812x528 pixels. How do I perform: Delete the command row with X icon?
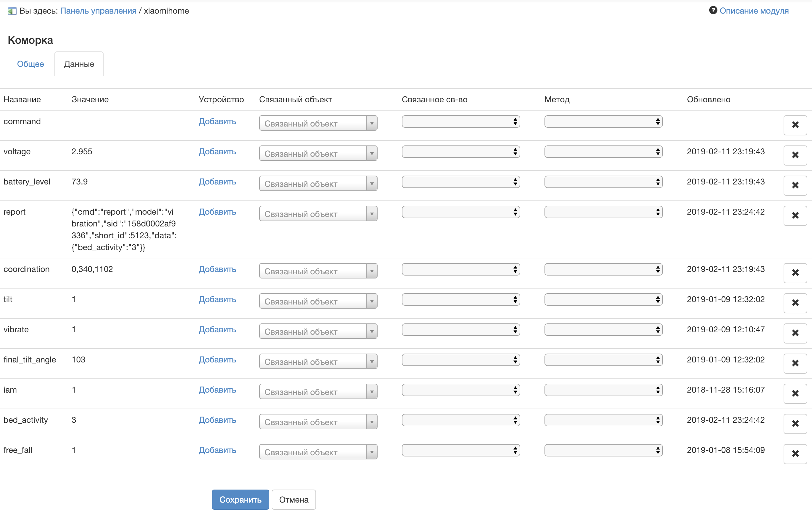click(795, 125)
